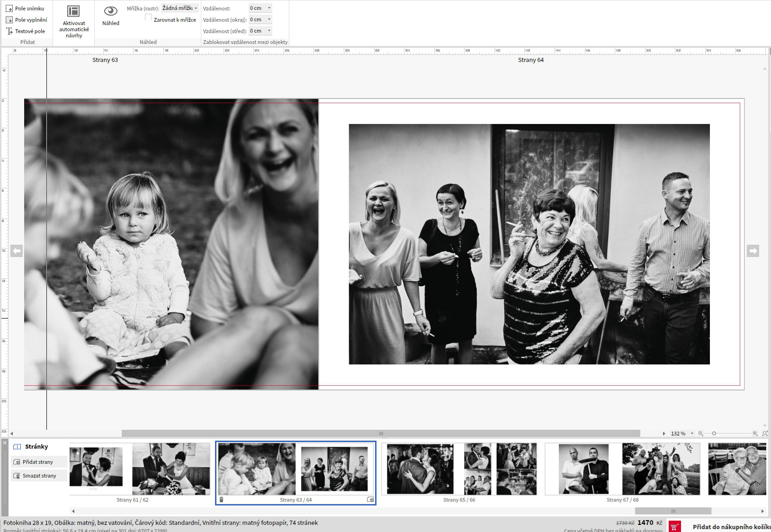Viewport: 771px width, 532px height.
Task: Add a picture field with Pole snímku
Action: (25, 9)
